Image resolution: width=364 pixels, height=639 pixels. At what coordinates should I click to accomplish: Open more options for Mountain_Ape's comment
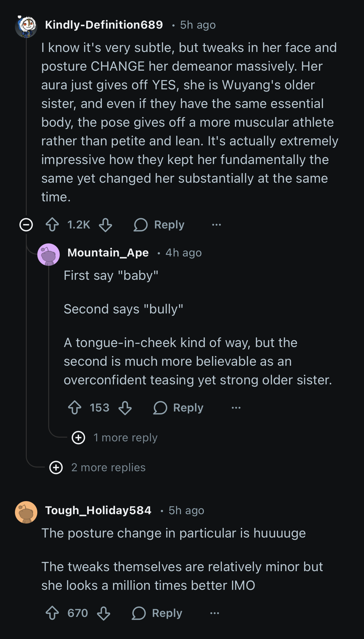(x=236, y=408)
